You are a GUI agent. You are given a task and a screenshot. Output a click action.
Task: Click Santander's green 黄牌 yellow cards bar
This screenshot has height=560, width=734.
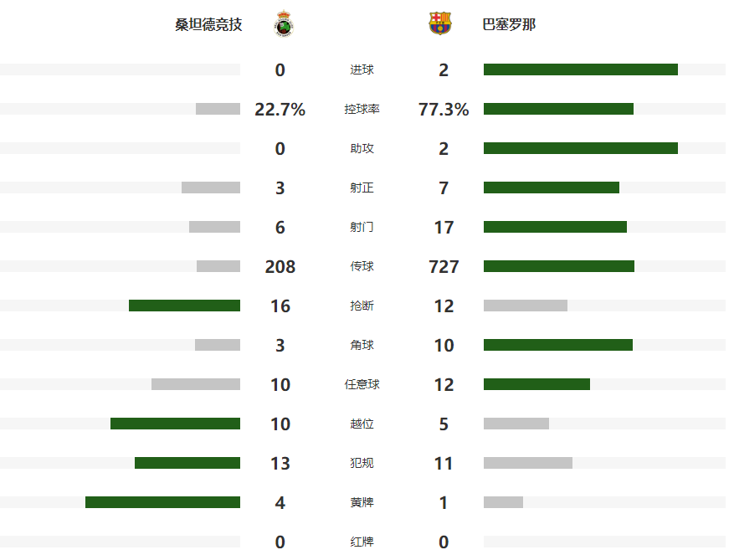162,502
